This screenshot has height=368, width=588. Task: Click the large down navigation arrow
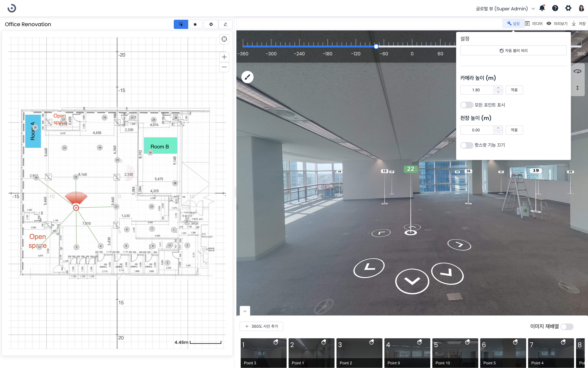[x=412, y=281]
